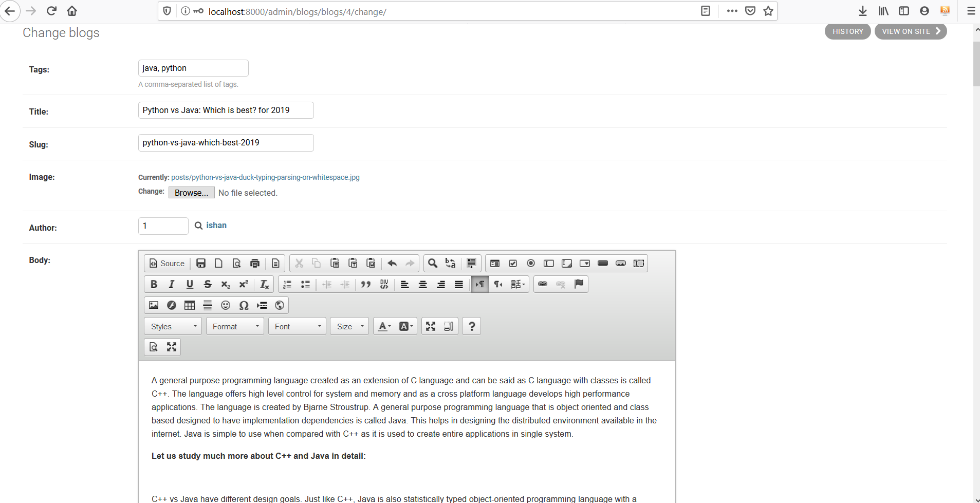This screenshot has width=980, height=503.
Task: Insert a special character (Omega icon)
Action: (244, 305)
